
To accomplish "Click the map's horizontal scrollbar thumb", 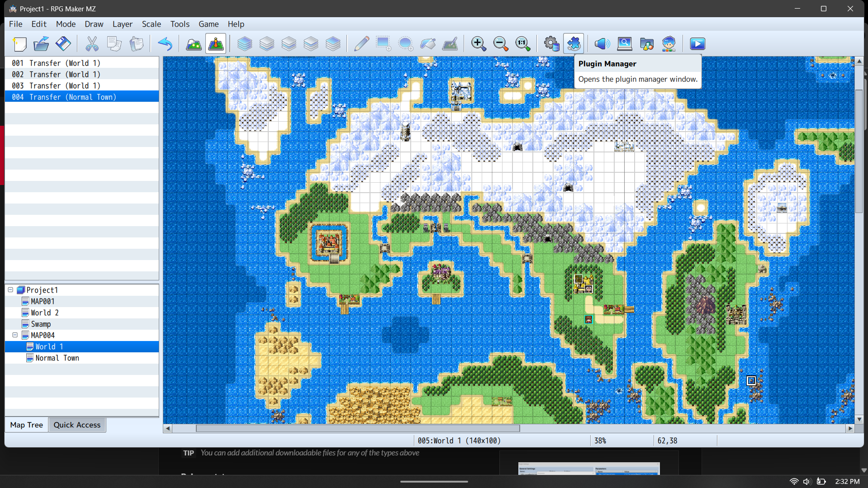I will pos(358,428).
